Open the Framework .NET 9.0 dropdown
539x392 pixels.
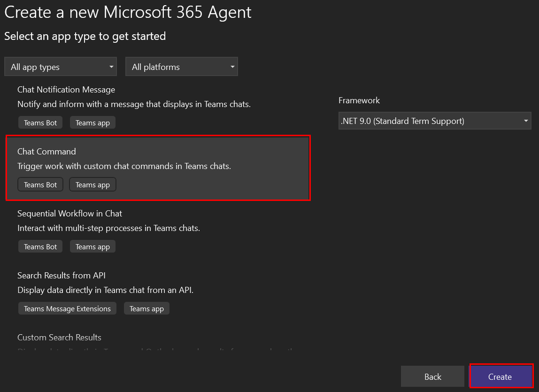point(435,121)
